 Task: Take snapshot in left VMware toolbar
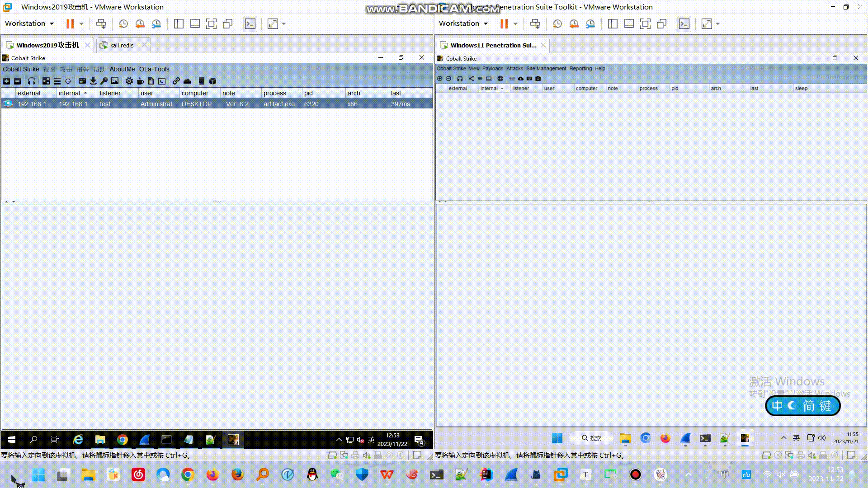point(123,23)
